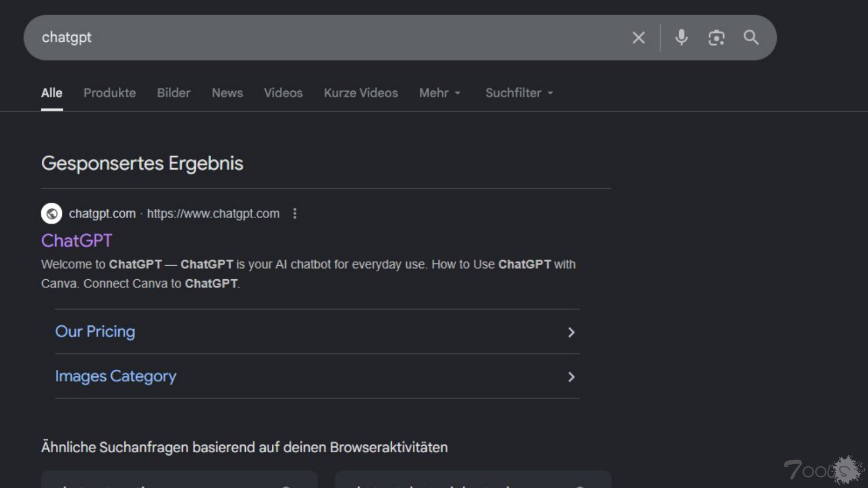The width and height of the screenshot is (868, 488).
Task: Open the News tab
Action: click(227, 93)
